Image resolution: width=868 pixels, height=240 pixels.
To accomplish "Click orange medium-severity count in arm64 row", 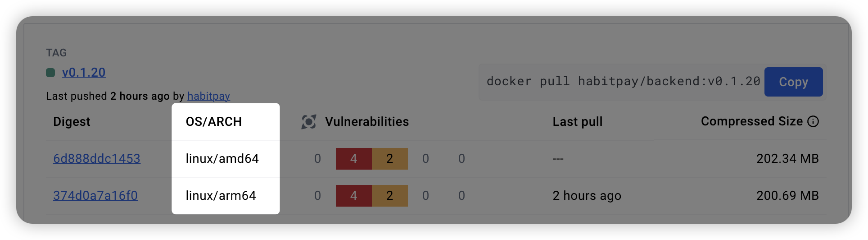I will coord(390,196).
